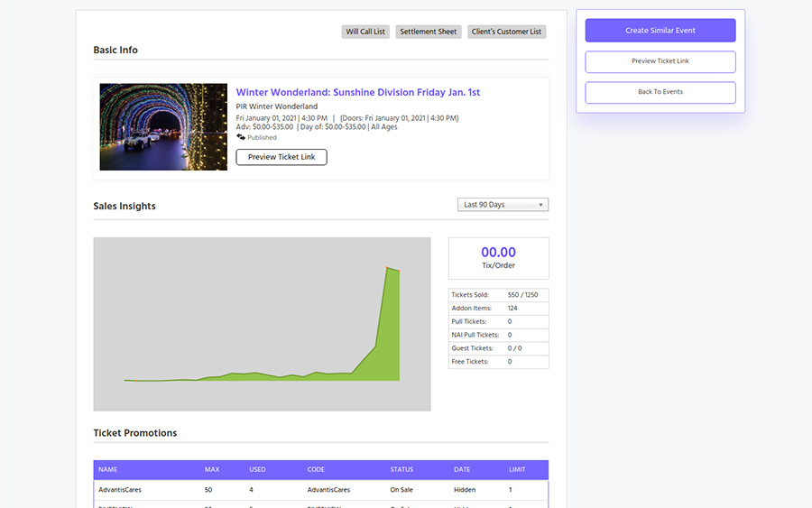Screen dimensions: 812x508
Task: Click the NAI Pull Tickets row
Action: (498, 335)
